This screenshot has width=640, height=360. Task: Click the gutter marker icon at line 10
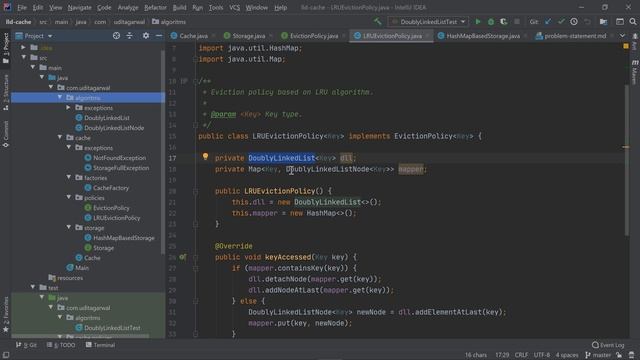pos(184,81)
